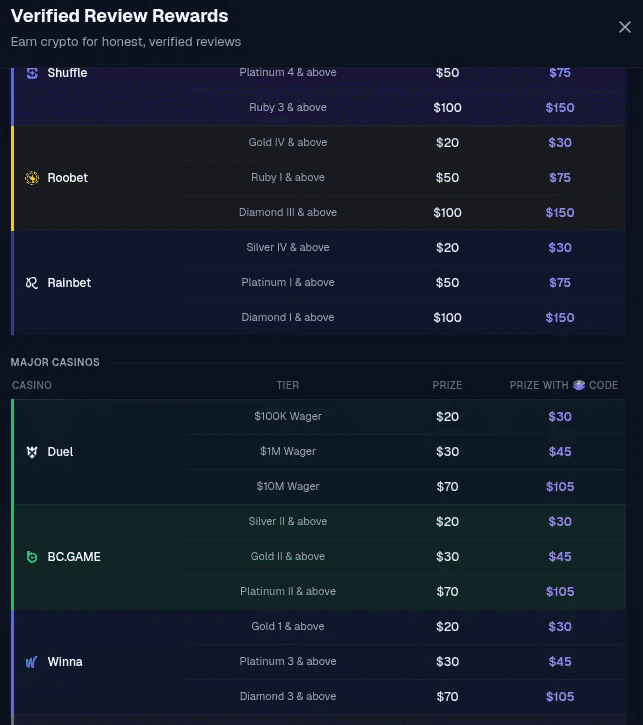This screenshot has height=725, width=643.
Task: Close the Verified Review Rewards dialog
Action: coord(625,27)
